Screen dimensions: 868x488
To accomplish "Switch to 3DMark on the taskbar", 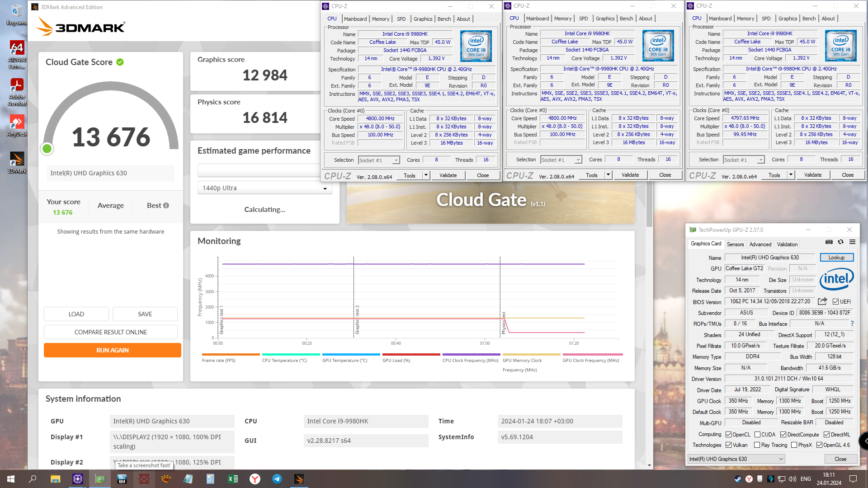I will pos(299,479).
